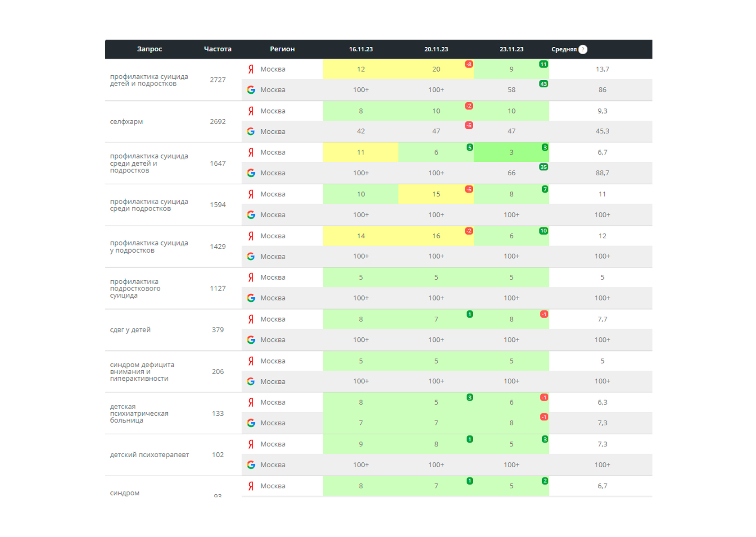Image resolution: width=756 pixels, height=537 pixels.
Task: Sort by the Запрос column header
Action: tap(149, 49)
